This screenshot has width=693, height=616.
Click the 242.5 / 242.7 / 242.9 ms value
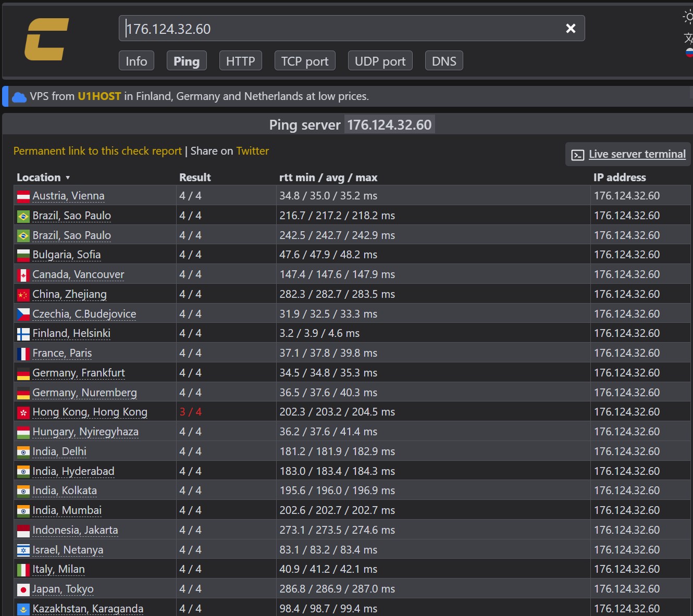pos(337,235)
